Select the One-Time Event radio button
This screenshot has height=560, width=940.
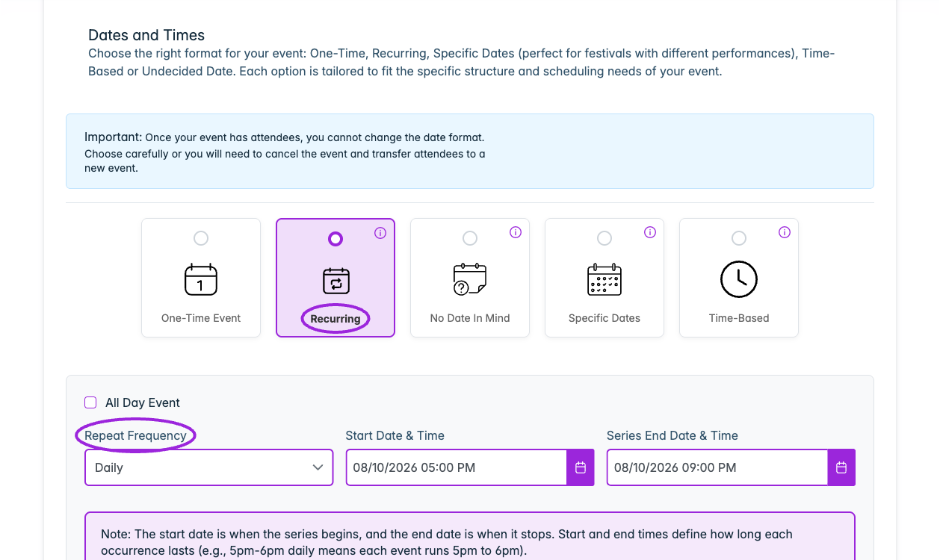(x=201, y=238)
